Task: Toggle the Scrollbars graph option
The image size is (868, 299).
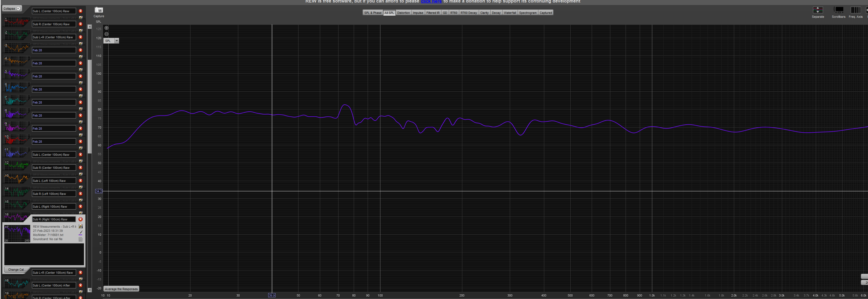Action: 838,10
